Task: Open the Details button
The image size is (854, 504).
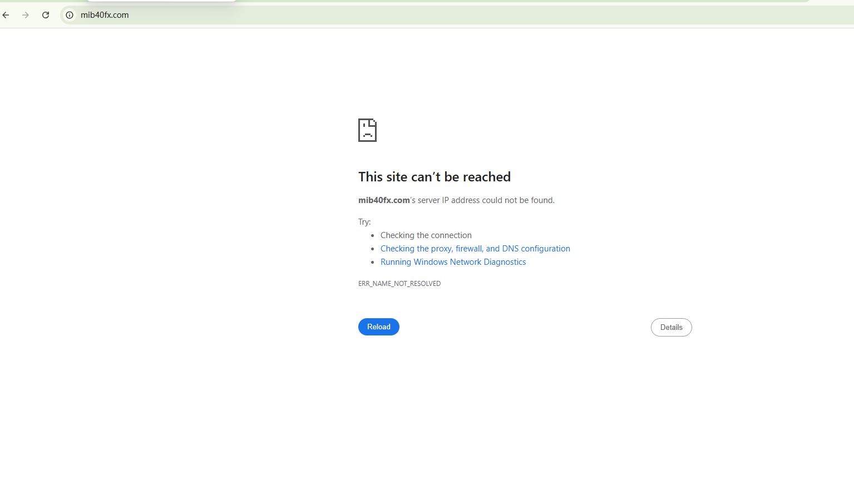Action: point(672,327)
